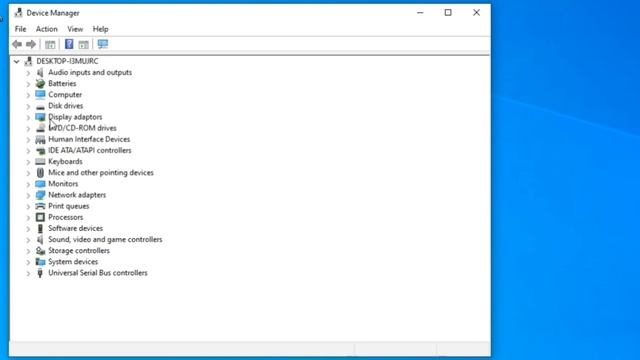
Task: Expand the Human Interface Devices node
Action: click(x=28, y=140)
